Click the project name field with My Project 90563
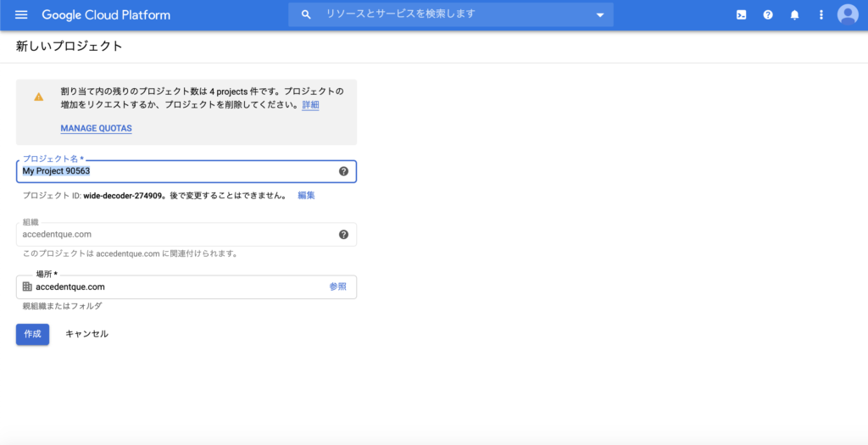The height and width of the screenshot is (445, 868). click(x=186, y=171)
